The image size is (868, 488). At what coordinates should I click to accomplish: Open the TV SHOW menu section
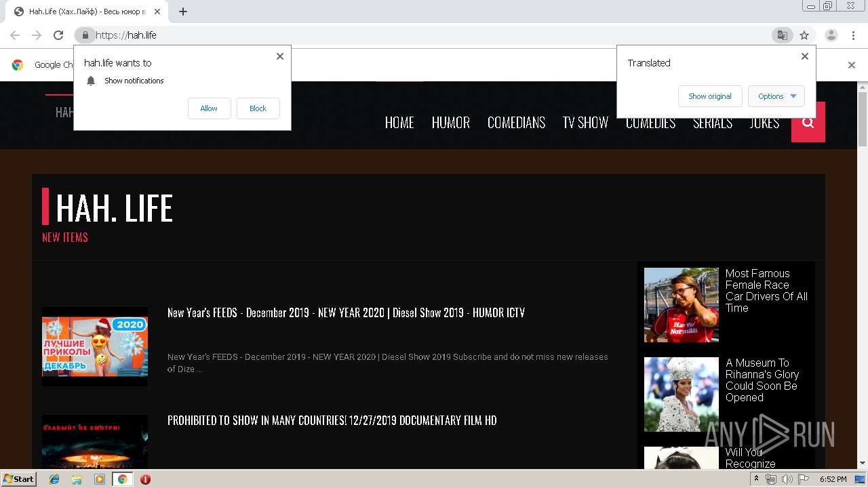coord(585,123)
